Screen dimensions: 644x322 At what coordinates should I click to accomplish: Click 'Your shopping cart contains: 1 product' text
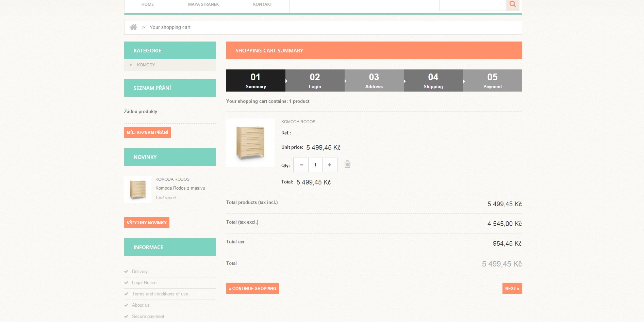[x=268, y=101]
